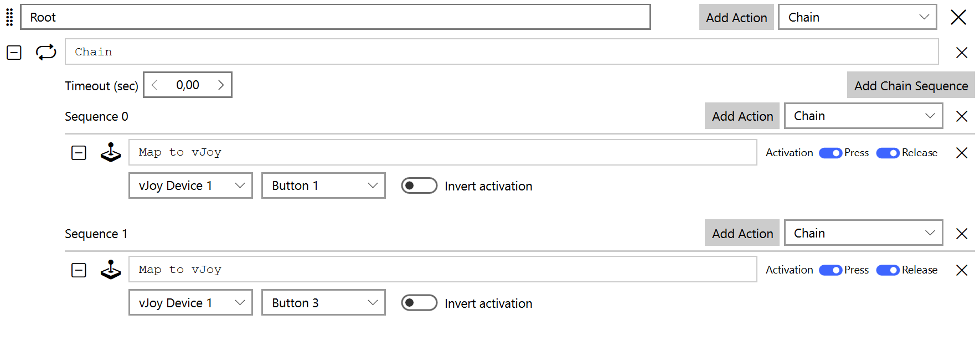Disable Press activation in Sequence 0

(x=830, y=153)
